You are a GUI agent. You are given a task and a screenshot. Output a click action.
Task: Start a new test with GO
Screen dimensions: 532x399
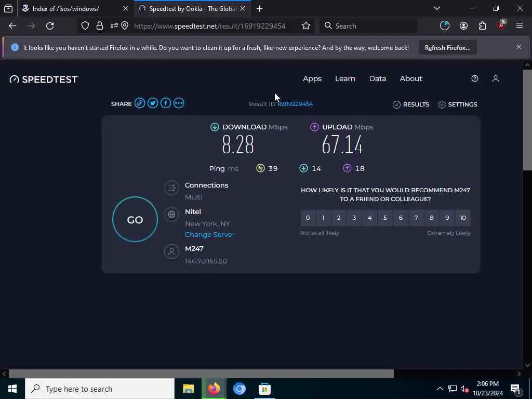[135, 220]
